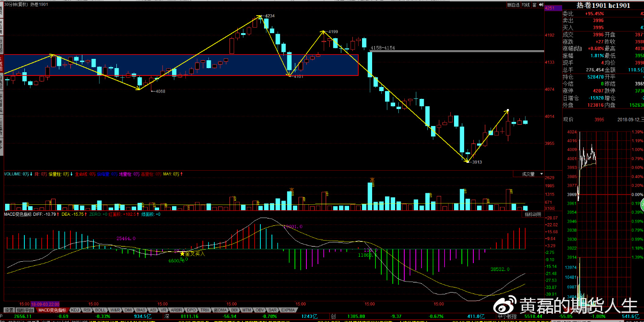Viewport: 644px width, 322px height.
Task: Click the DEA: -15.75 readout
Action: pos(73,214)
